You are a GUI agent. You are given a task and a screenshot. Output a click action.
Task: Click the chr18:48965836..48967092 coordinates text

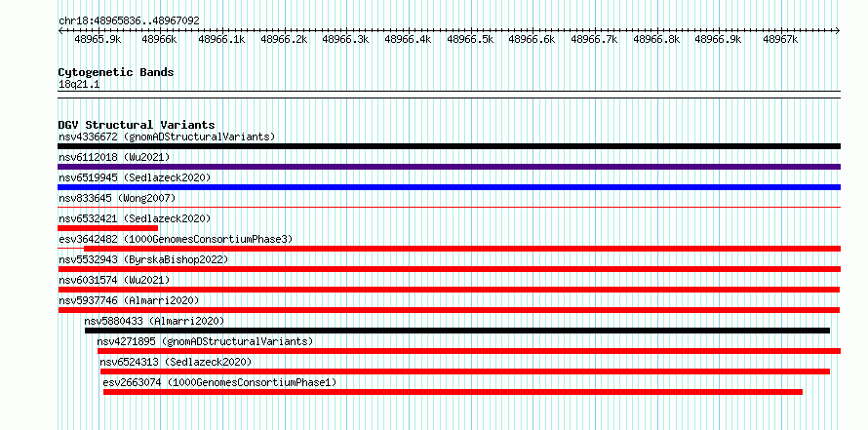pos(129,20)
